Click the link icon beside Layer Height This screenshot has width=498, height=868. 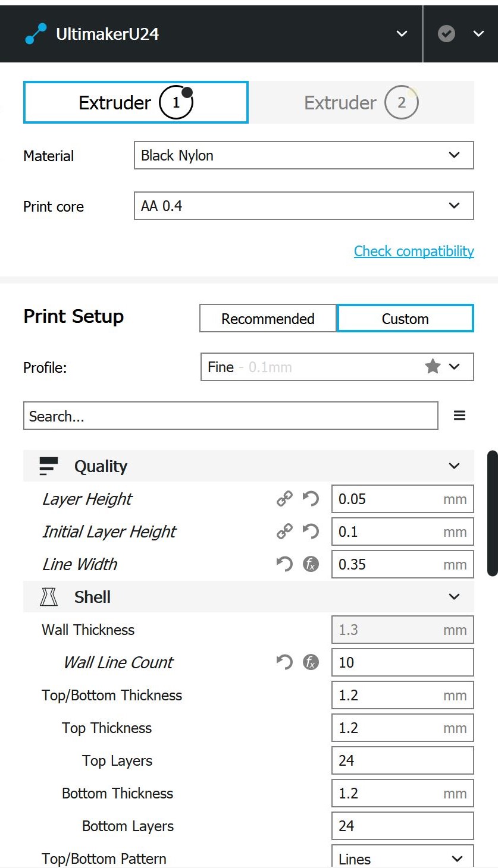284,499
